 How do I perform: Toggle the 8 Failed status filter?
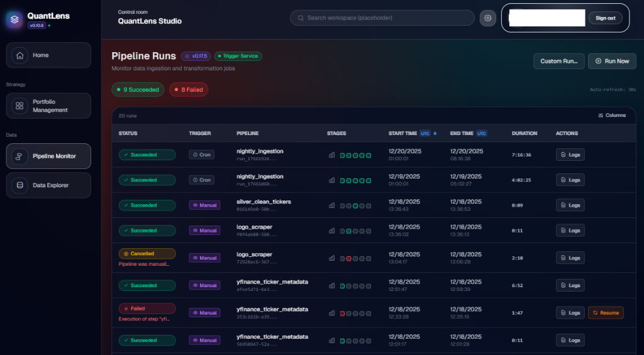tap(189, 90)
